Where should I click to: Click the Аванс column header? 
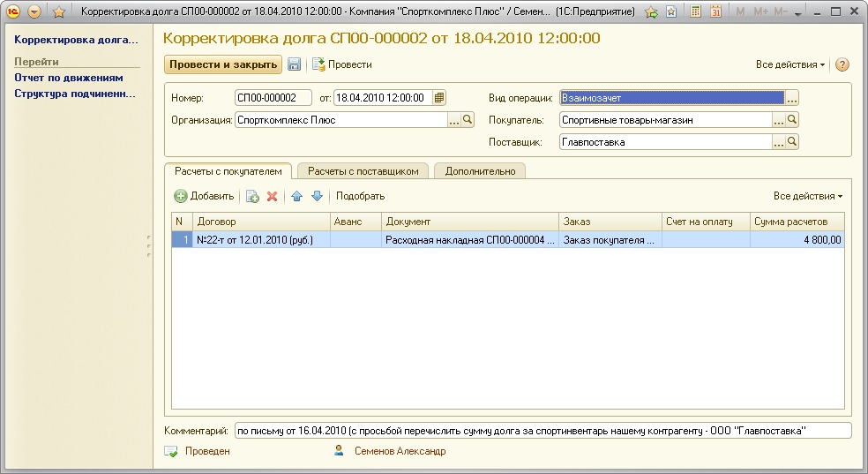pyautogui.click(x=356, y=222)
